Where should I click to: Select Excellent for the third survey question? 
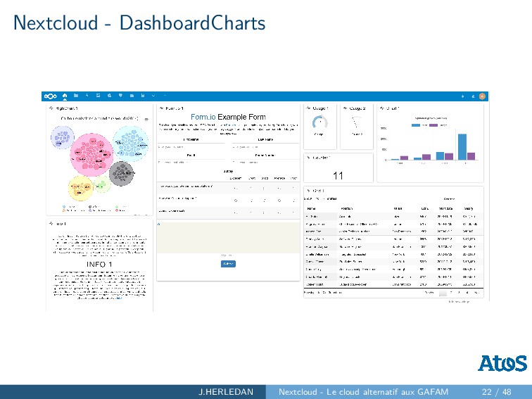pyautogui.click(x=236, y=213)
